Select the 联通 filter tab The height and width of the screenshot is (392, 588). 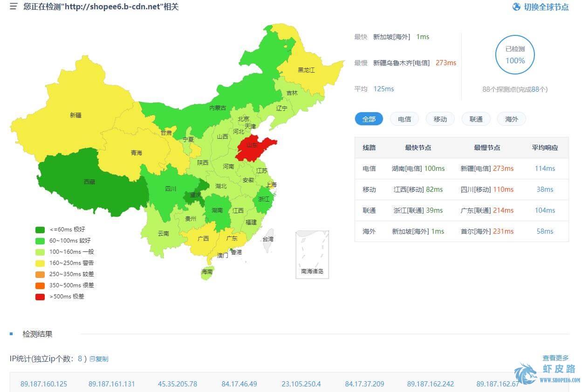tap(476, 119)
